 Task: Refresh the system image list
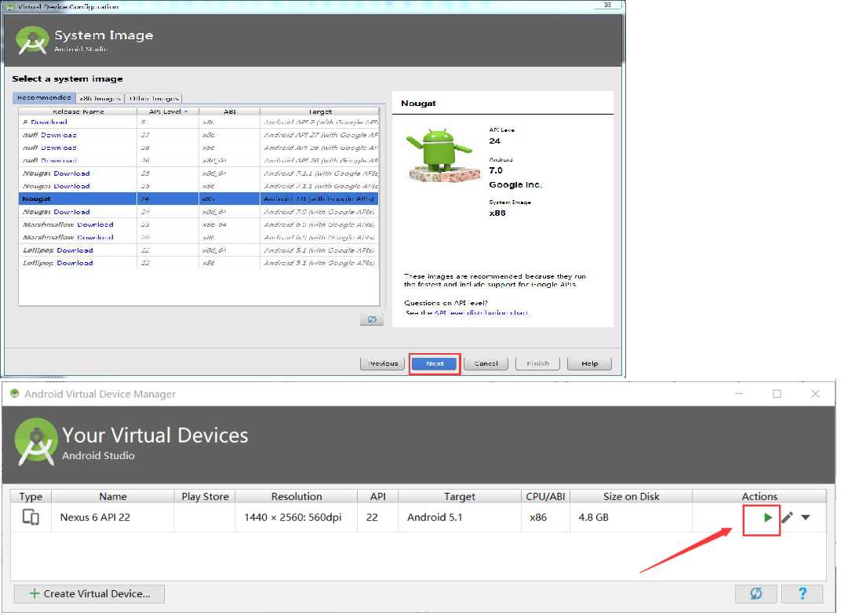coord(372,320)
